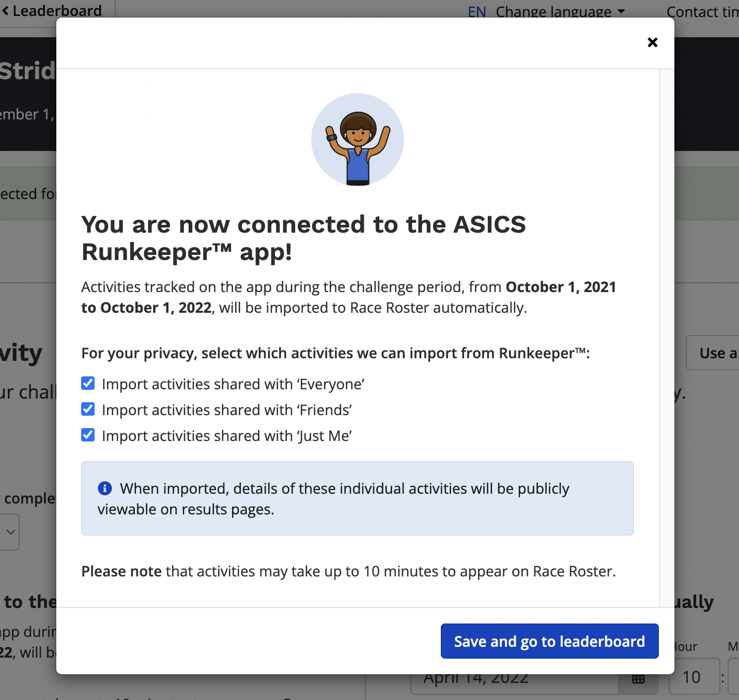Open the Change language dropdown
The height and width of the screenshot is (700, 739).
point(553,11)
